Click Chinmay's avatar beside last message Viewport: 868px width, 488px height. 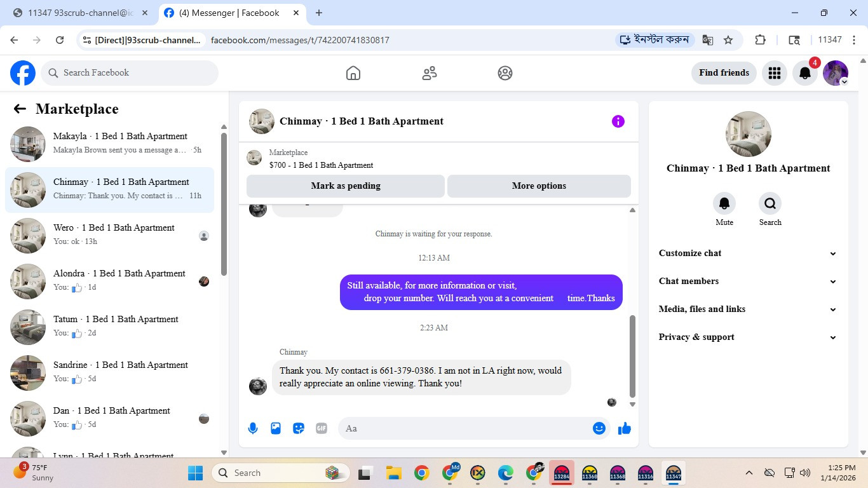click(258, 386)
